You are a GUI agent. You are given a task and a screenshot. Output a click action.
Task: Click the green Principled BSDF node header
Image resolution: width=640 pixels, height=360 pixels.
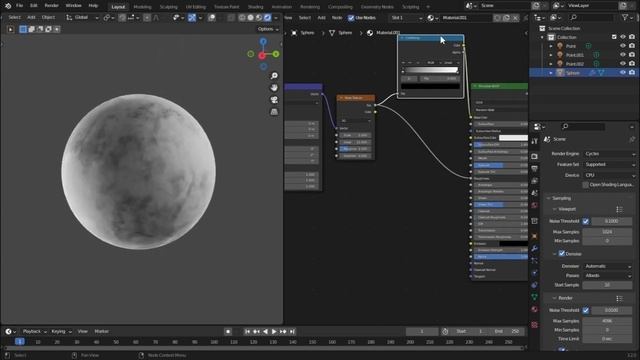coord(500,86)
